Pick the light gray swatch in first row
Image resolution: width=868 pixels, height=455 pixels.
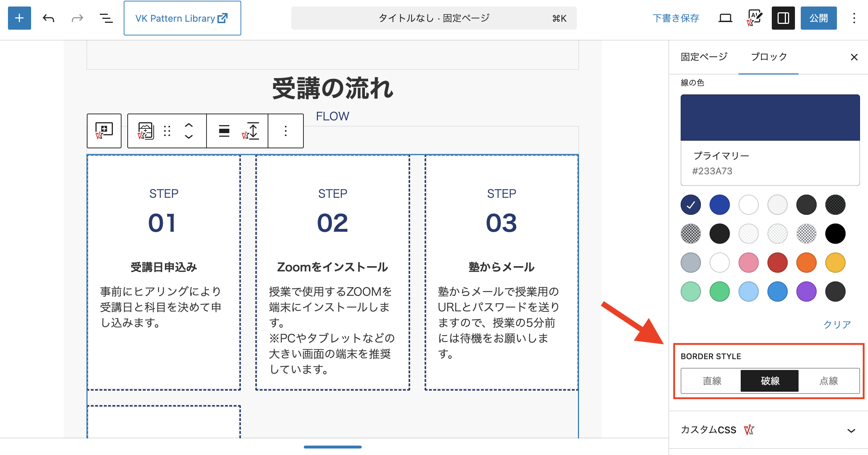click(778, 205)
